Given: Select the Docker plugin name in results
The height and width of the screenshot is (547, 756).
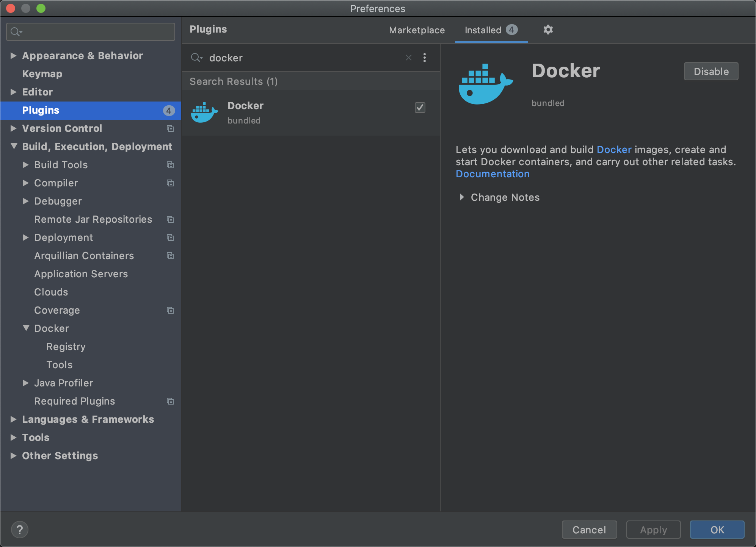Looking at the screenshot, I should (x=245, y=106).
